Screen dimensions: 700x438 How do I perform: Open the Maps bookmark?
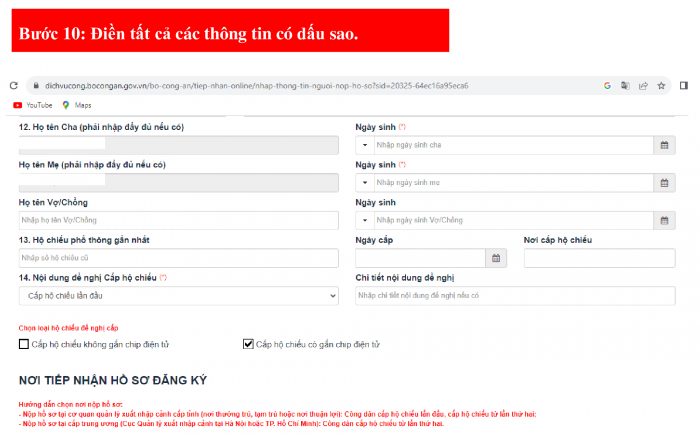click(77, 105)
